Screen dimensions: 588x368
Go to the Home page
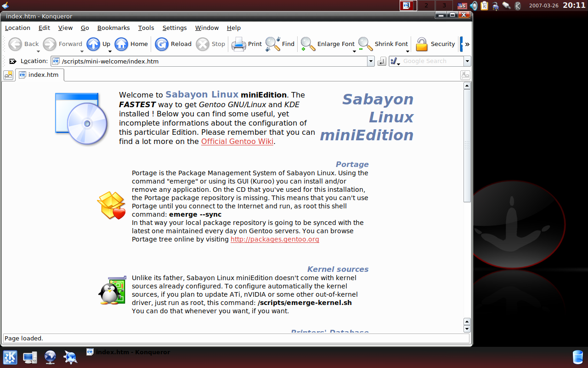coord(131,44)
